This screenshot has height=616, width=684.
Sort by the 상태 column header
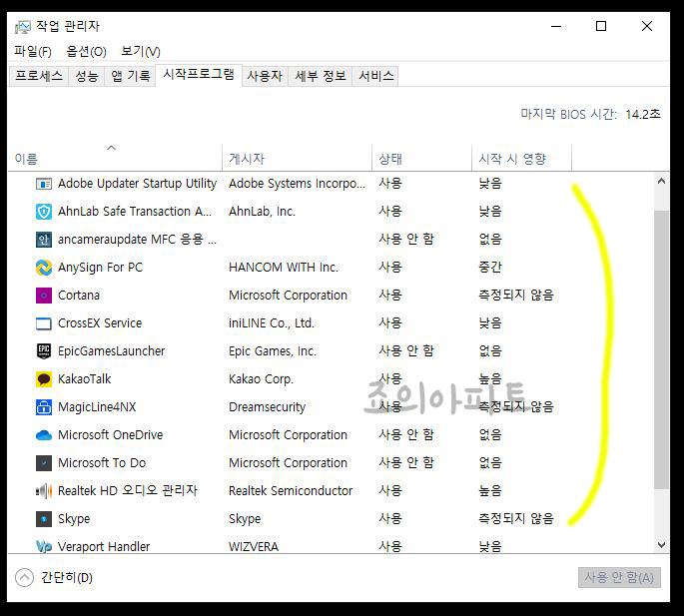[x=421, y=159]
